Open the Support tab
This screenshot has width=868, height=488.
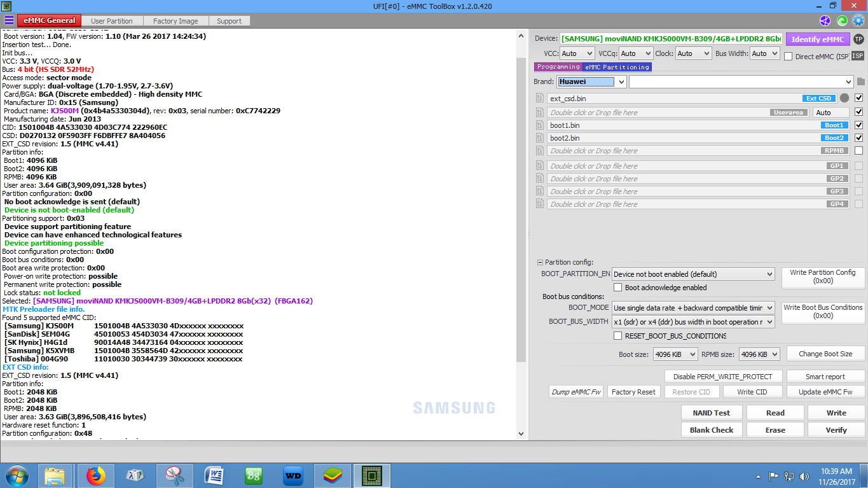(x=229, y=21)
